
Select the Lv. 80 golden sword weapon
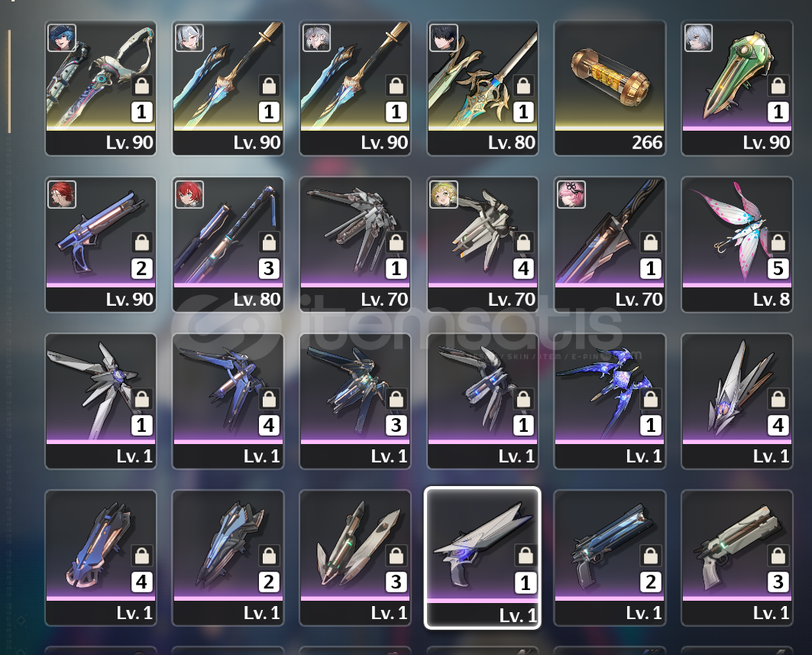pos(483,88)
